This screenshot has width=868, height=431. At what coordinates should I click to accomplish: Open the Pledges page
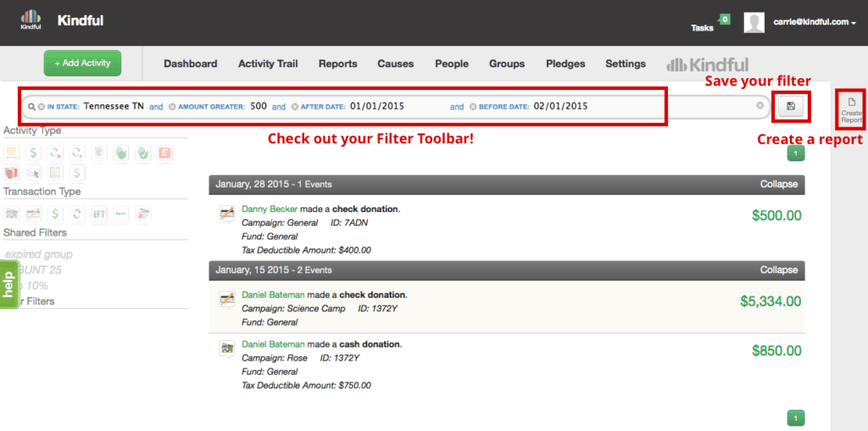click(x=565, y=64)
